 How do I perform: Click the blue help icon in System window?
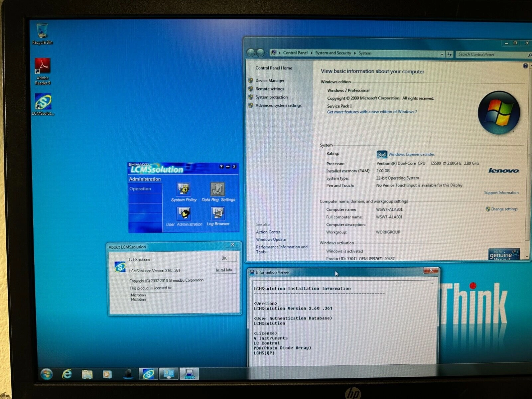pyautogui.click(x=525, y=66)
